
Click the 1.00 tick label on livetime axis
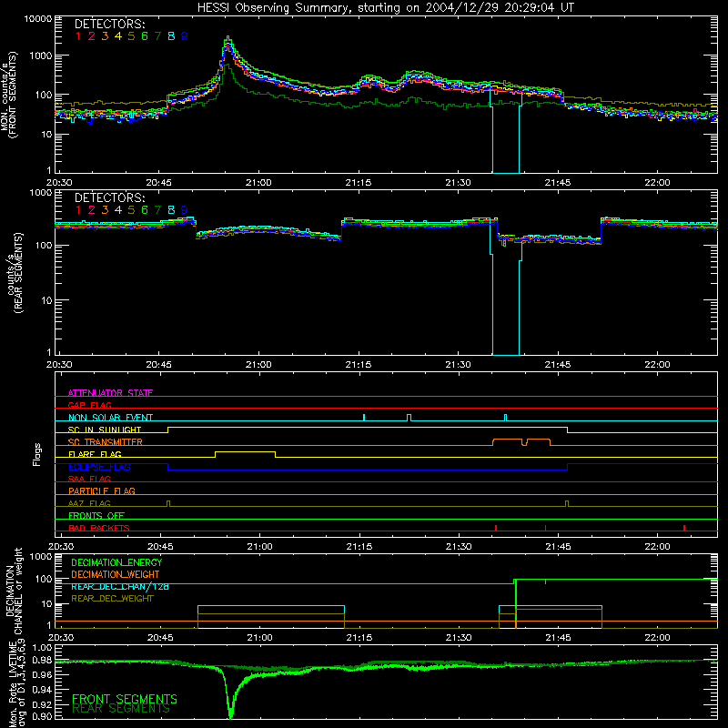point(43,648)
